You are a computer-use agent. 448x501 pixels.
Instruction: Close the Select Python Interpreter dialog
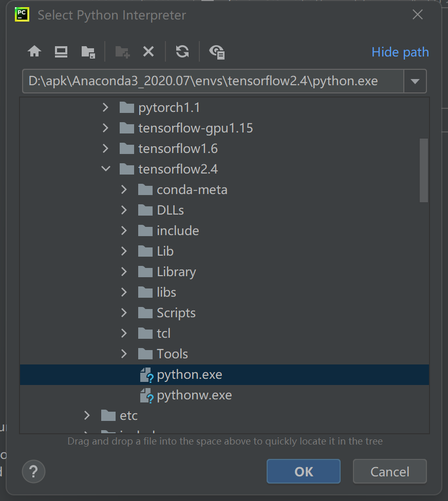pos(418,14)
